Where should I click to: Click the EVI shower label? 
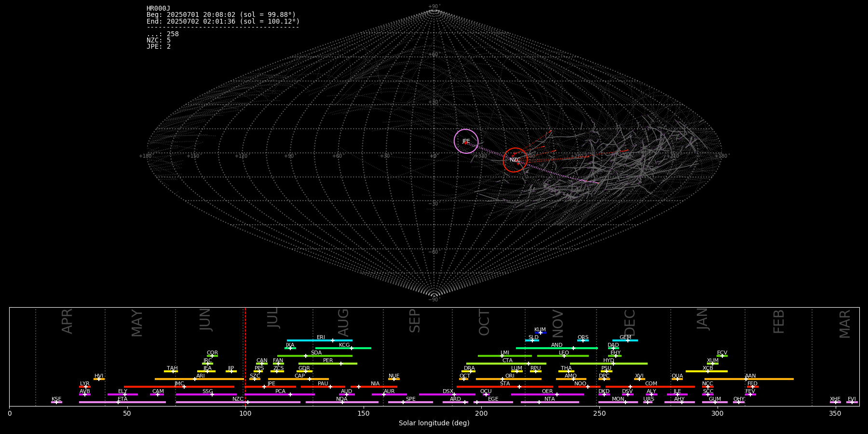[852, 399]
